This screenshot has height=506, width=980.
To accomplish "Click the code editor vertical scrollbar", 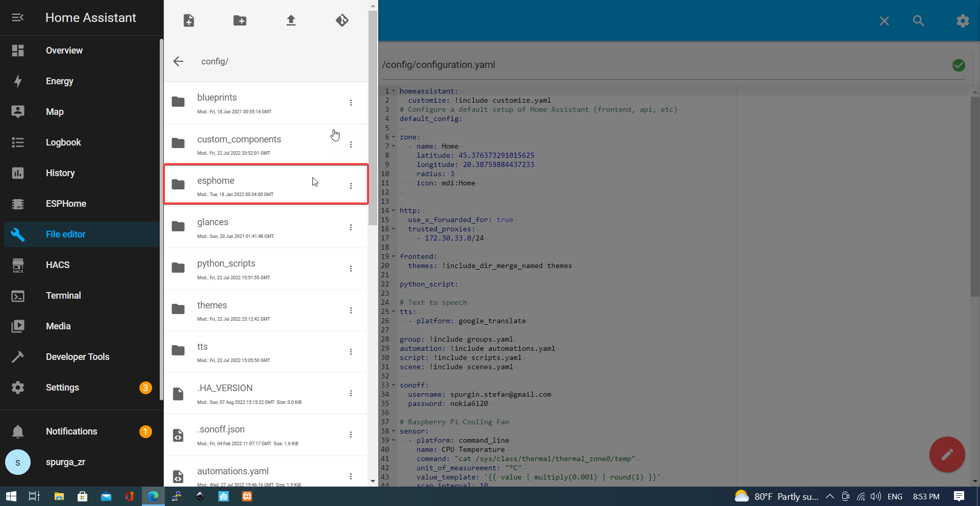I will (975, 197).
